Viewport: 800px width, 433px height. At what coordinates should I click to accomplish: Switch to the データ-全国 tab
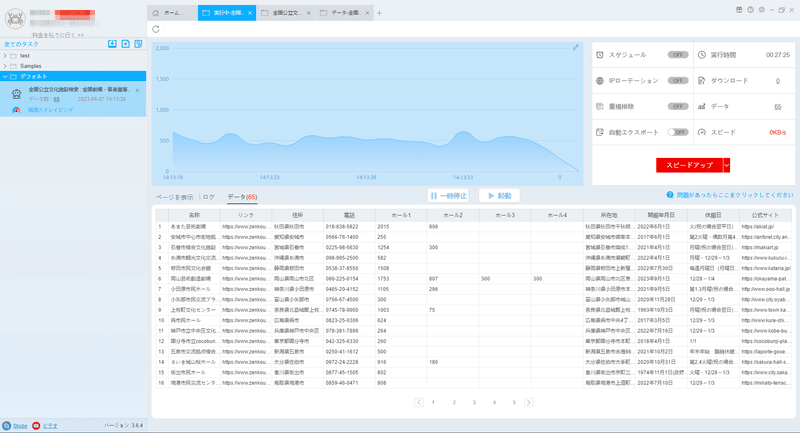click(x=344, y=13)
